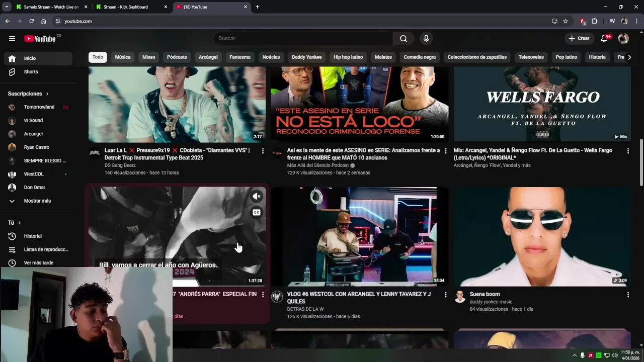Open browser extensions puzzle icon

[595, 21]
